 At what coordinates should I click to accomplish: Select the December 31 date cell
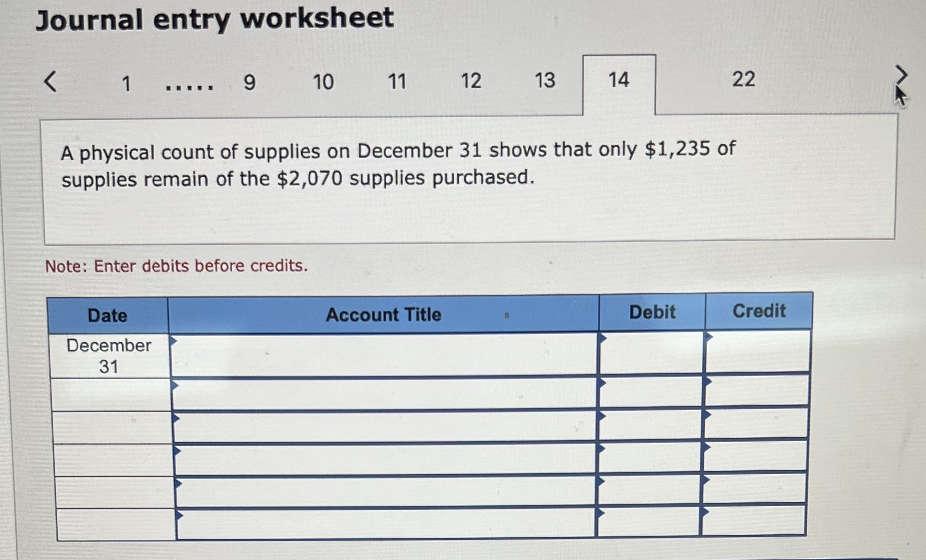tap(108, 354)
